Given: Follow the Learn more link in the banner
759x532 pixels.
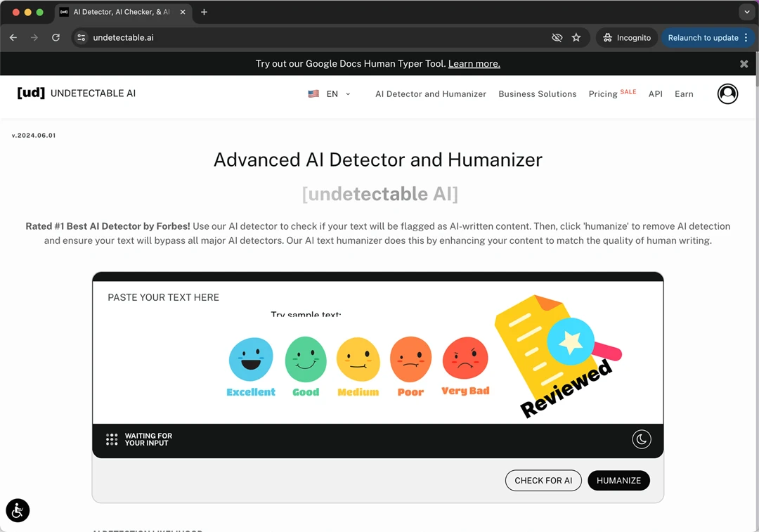Looking at the screenshot, I should pos(474,64).
